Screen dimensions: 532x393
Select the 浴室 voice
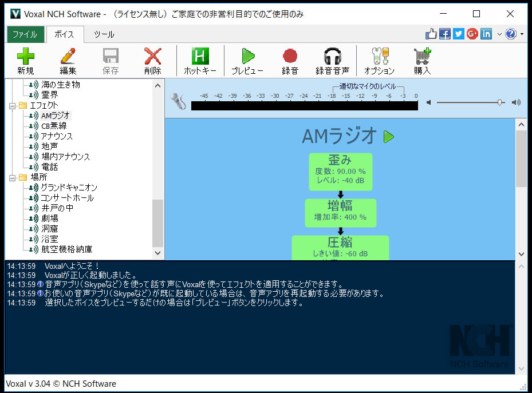point(50,239)
